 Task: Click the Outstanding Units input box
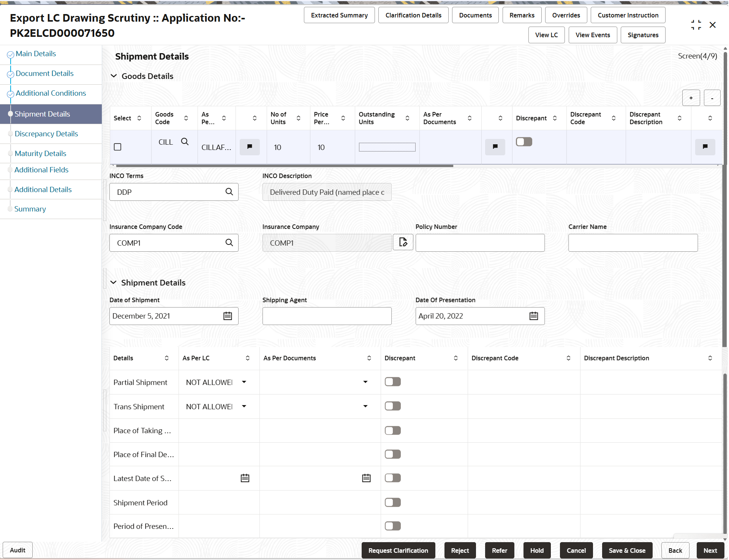click(387, 147)
